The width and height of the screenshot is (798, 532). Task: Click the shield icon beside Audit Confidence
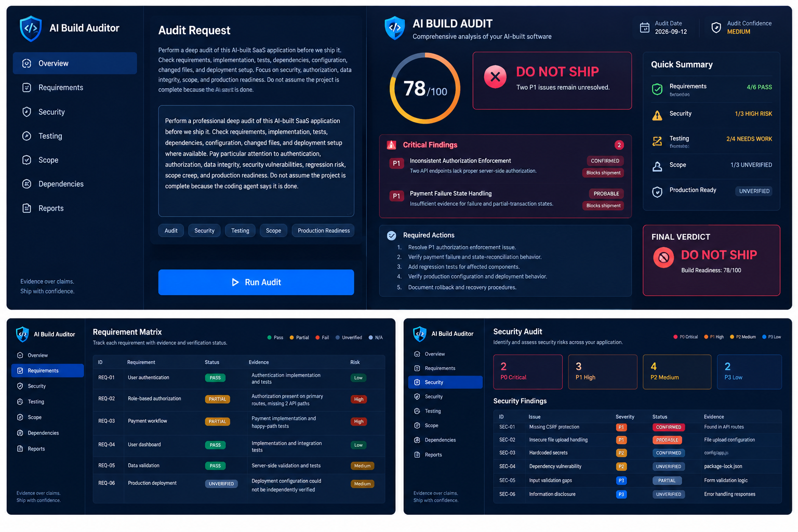click(x=716, y=28)
